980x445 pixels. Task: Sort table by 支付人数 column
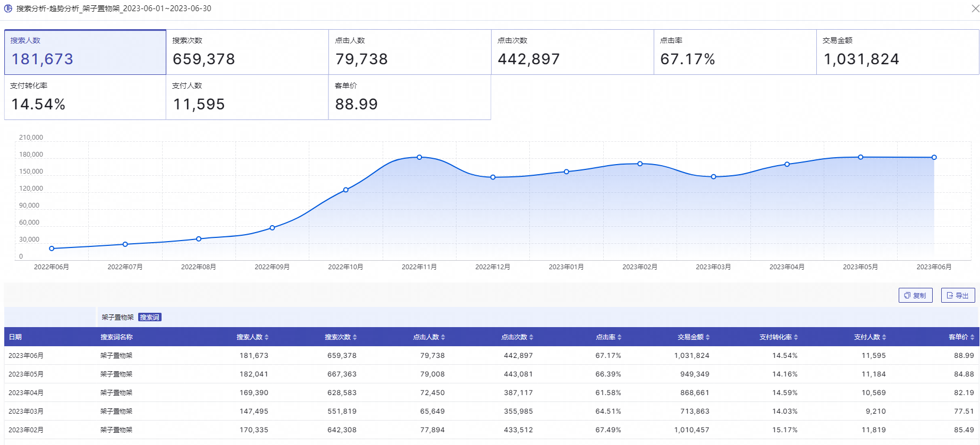tap(884, 337)
